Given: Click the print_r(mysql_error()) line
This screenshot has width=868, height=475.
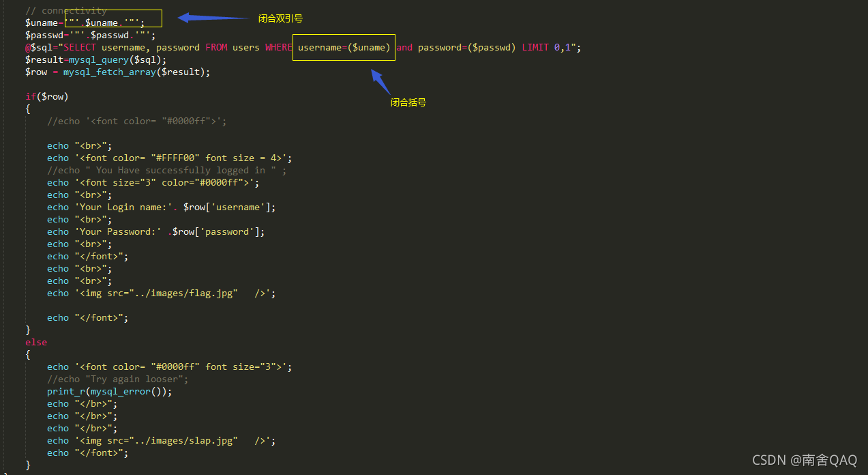Looking at the screenshot, I should coord(110,391).
